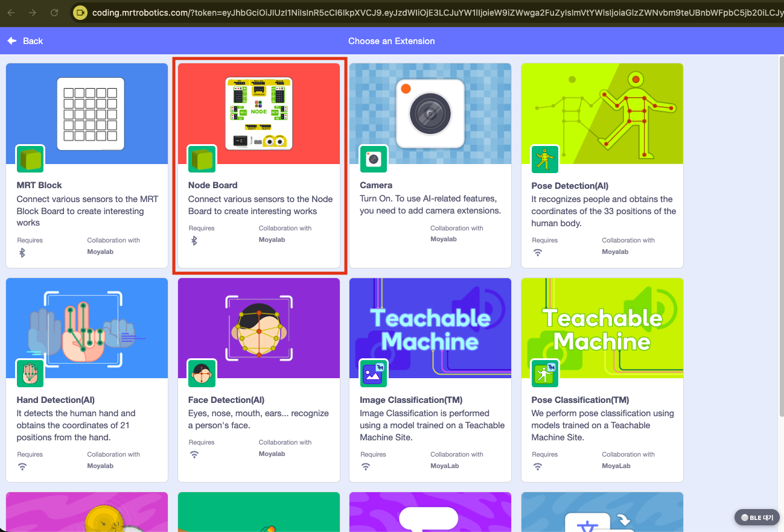Open the purple Teachable Machine banner
The width and height of the screenshot is (784, 532).
coord(430,328)
